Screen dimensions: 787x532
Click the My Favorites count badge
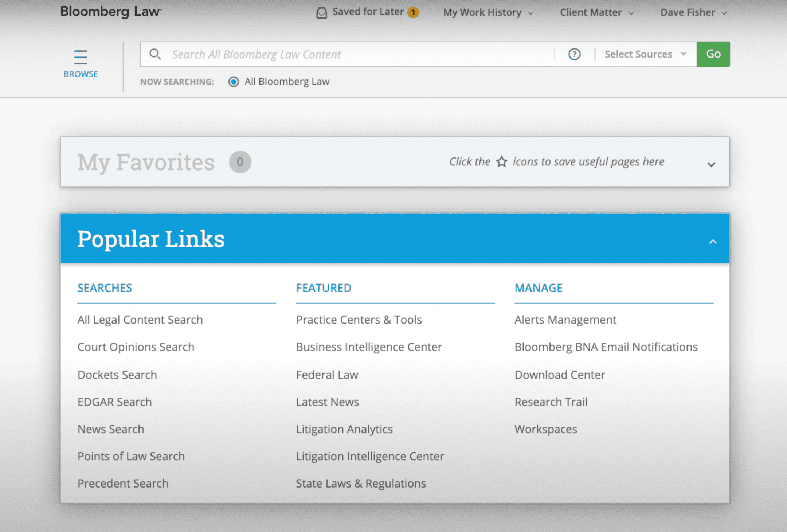tap(240, 162)
